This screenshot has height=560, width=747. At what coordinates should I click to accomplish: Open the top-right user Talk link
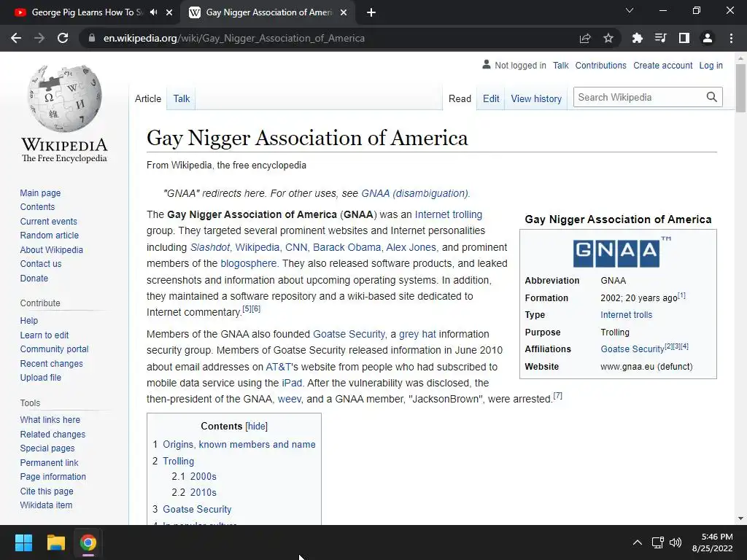561,65
